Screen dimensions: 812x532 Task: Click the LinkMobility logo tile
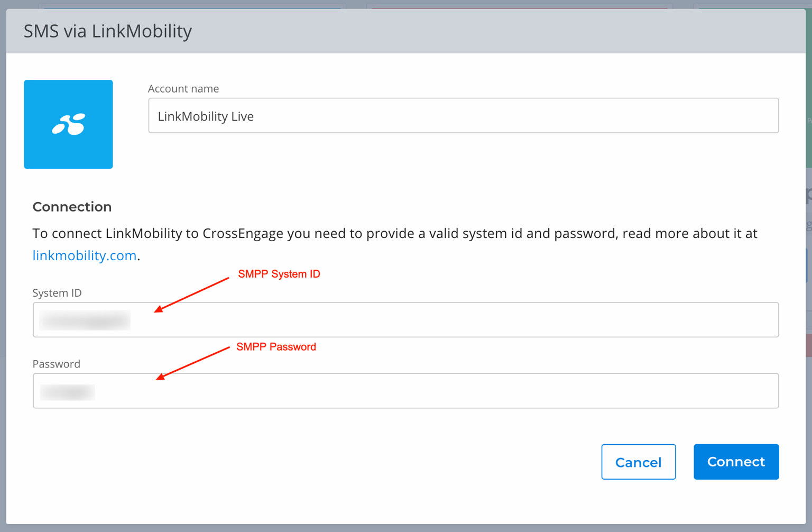(68, 124)
